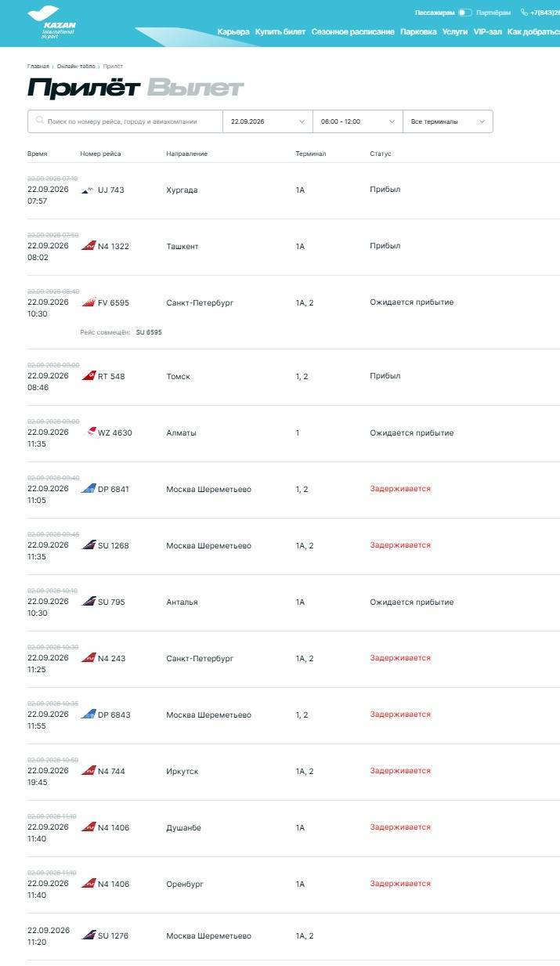Image resolution: width=560 pixels, height=966 pixels.
Task: Toggle the Пассажирам / Партнёрам switch
Action: click(465, 13)
